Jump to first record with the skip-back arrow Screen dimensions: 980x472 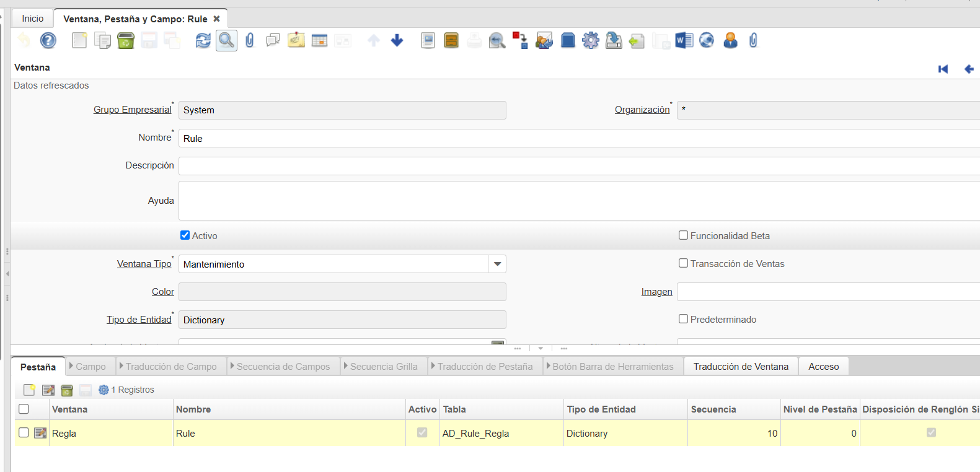[x=943, y=69]
